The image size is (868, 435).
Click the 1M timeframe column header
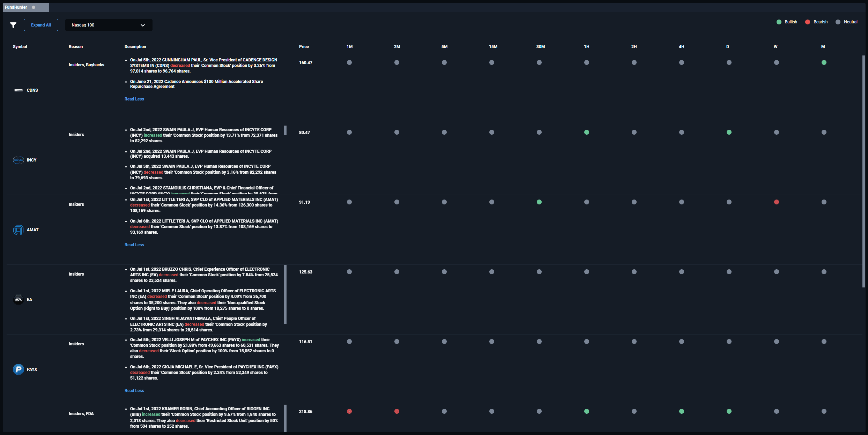(350, 47)
